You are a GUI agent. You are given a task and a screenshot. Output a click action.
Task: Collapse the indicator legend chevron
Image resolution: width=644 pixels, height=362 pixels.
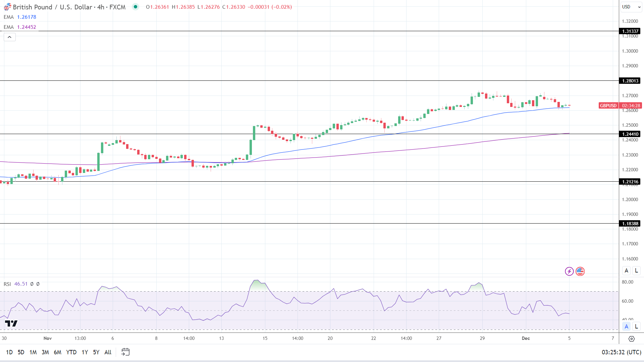coord(10,37)
